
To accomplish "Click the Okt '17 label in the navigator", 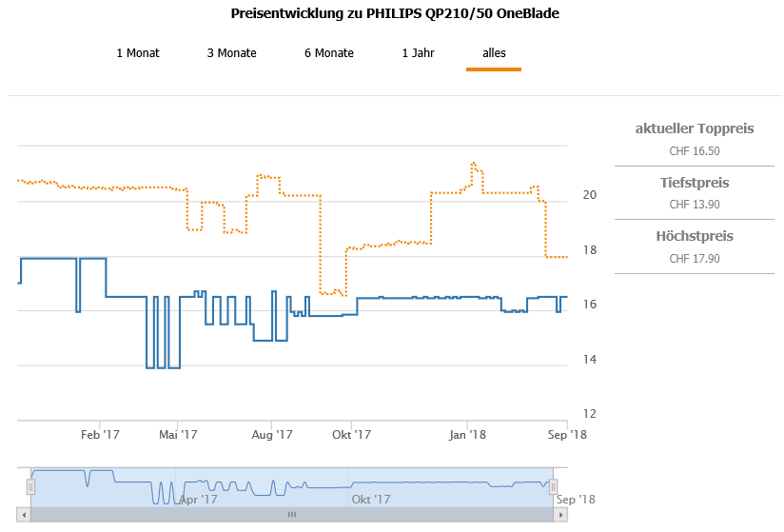I will click(x=371, y=499).
